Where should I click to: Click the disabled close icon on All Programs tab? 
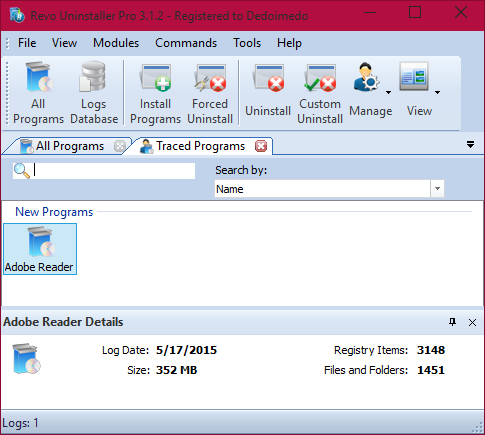(120, 146)
